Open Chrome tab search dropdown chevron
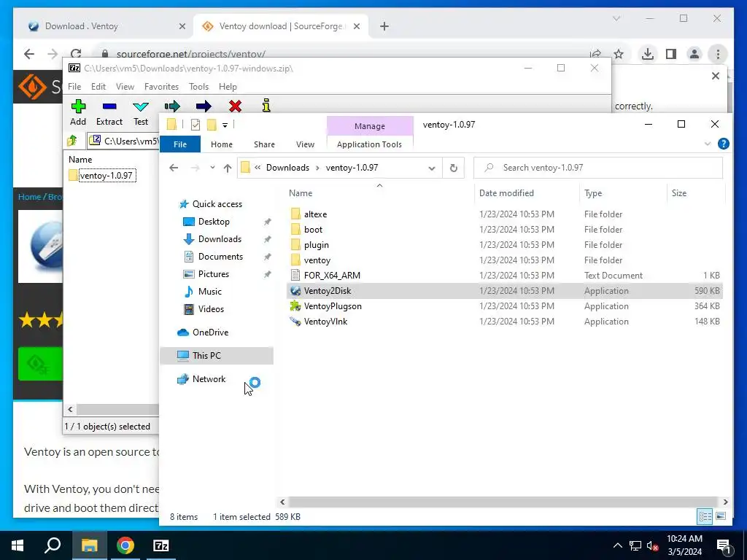The image size is (747, 560). coord(616,18)
